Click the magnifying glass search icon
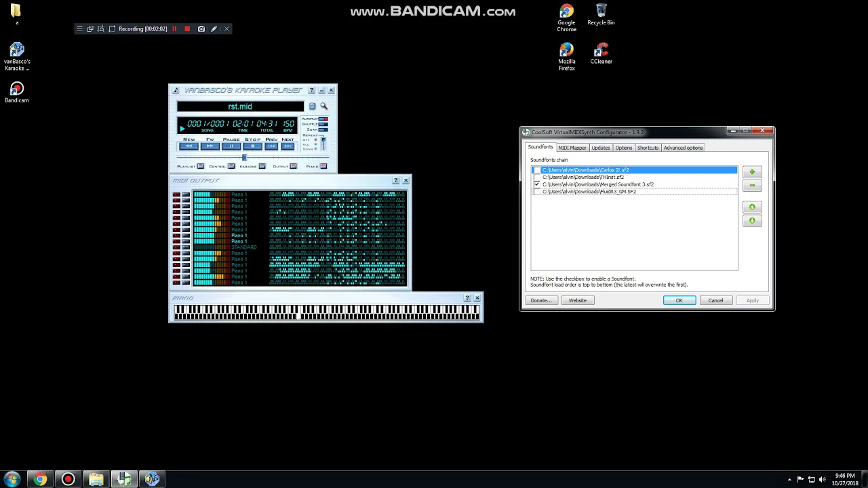This screenshot has width=868, height=488. tap(323, 106)
